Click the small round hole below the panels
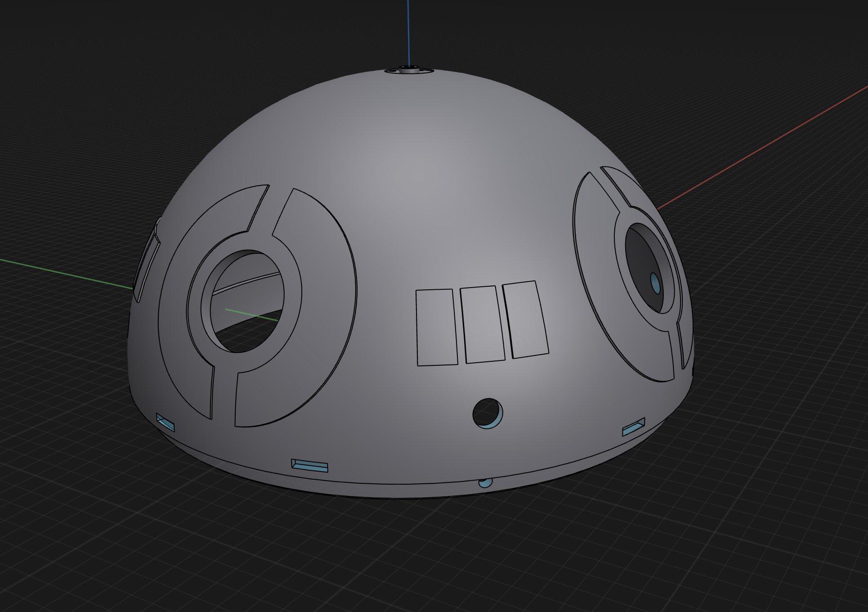Screen dimensions: 868x612 [x=488, y=413]
